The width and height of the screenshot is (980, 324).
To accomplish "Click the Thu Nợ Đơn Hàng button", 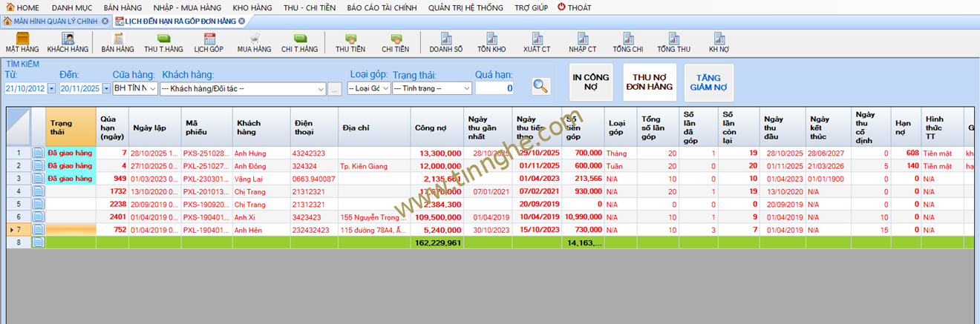I will pyautogui.click(x=649, y=82).
